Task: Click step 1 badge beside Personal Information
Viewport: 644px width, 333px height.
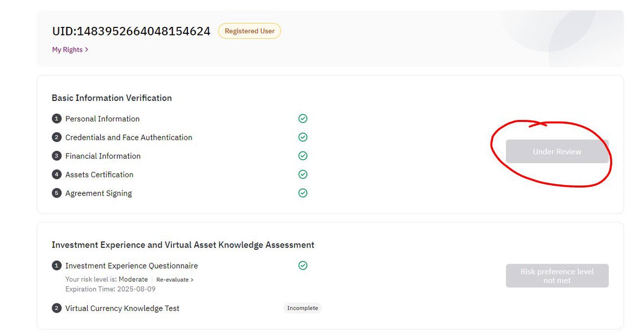Action: [56, 119]
